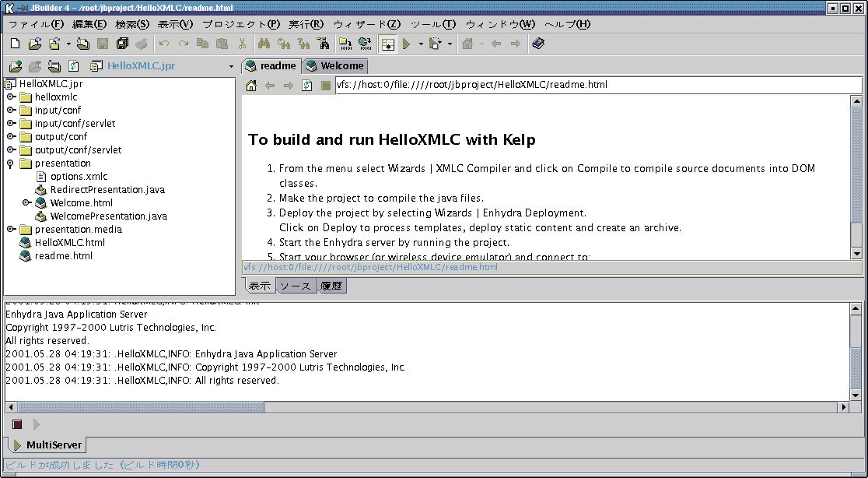Click the URL address input field
The height and width of the screenshot is (478, 868).
click(x=598, y=85)
